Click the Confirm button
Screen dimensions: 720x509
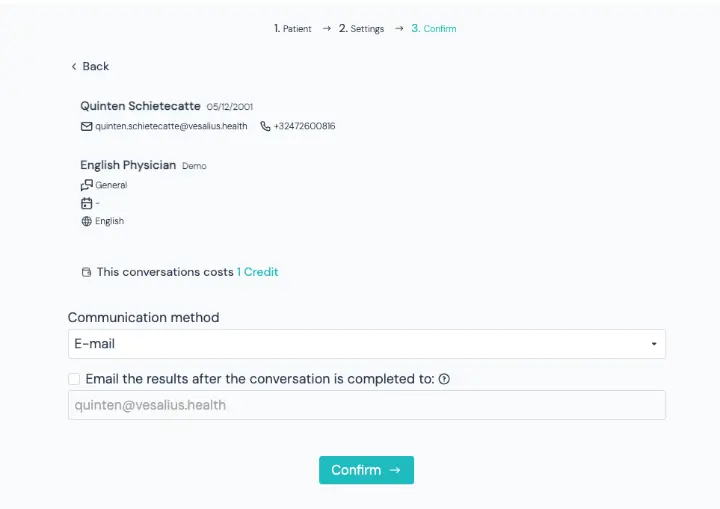click(366, 470)
